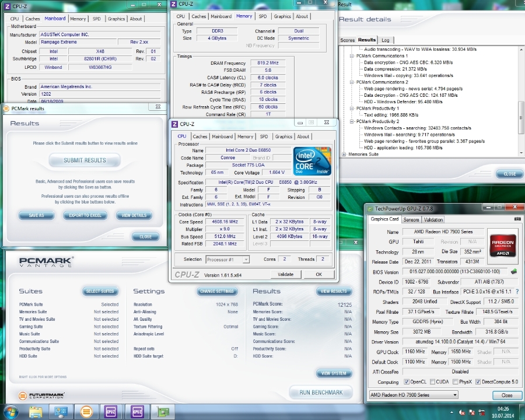The width and height of the screenshot is (525, 420).
Task: Click the SAVE AS button
Action: tap(36, 215)
